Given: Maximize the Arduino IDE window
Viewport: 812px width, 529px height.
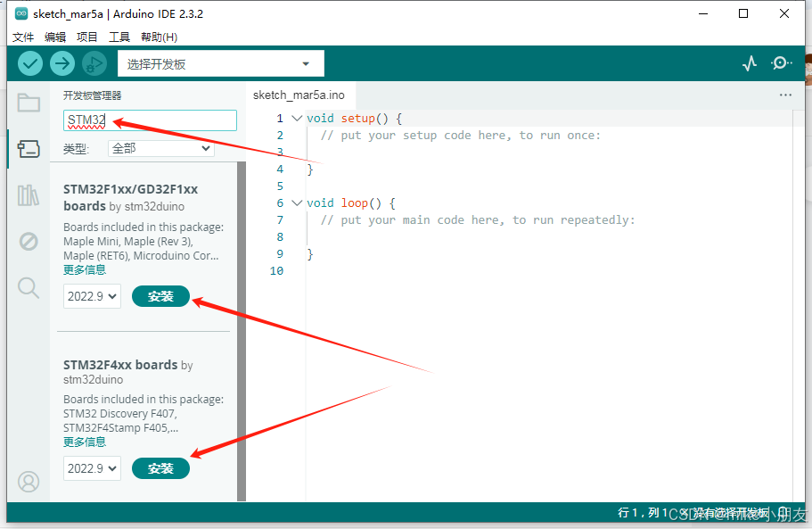Looking at the screenshot, I should point(743,13).
